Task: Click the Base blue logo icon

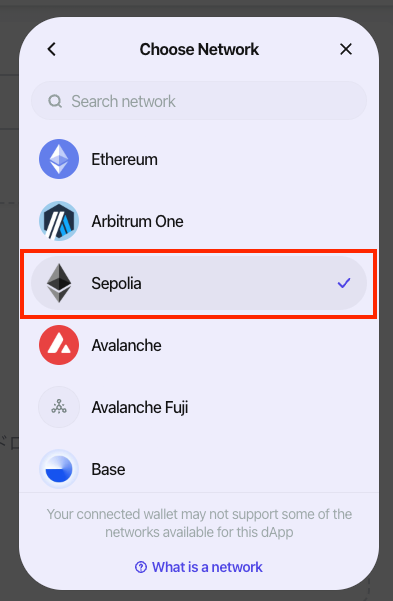Action: (x=59, y=469)
